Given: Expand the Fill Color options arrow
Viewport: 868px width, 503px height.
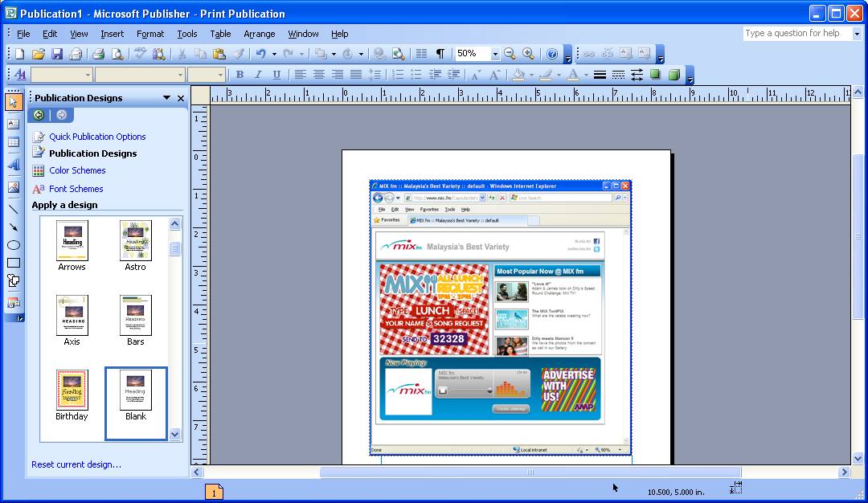Looking at the screenshot, I should [x=531, y=75].
